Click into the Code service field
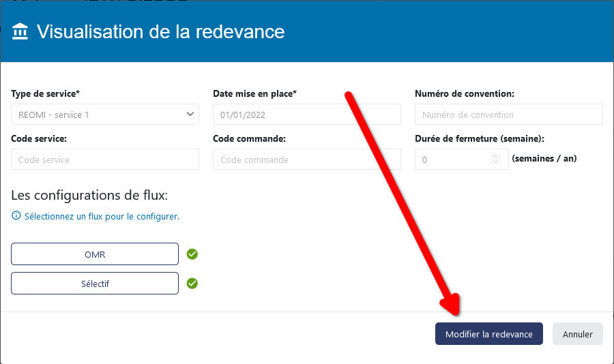 (105, 160)
